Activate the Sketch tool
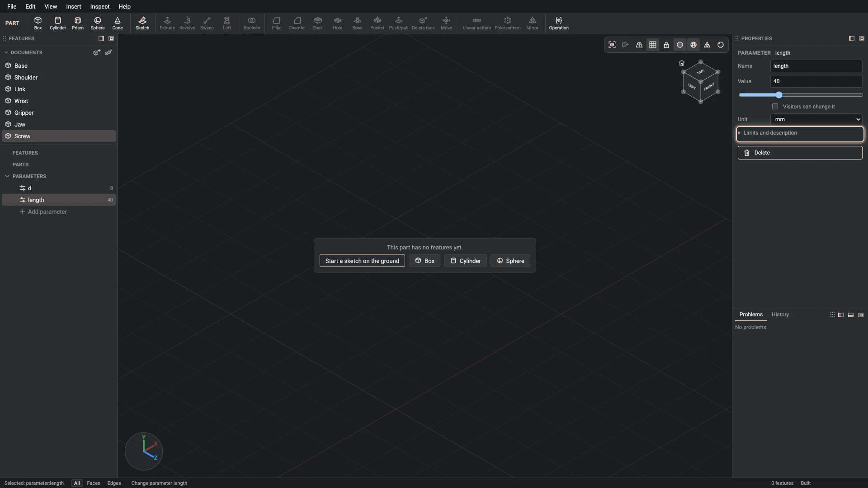Viewport: 868px width, 488px height. coord(142,23)
